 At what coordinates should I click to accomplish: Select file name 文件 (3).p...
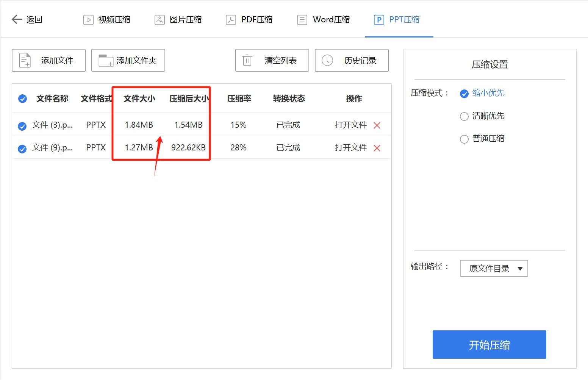52,125
